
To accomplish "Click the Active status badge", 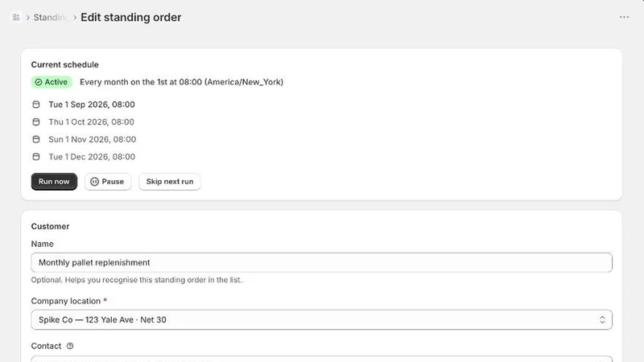I will click(52, 82).
